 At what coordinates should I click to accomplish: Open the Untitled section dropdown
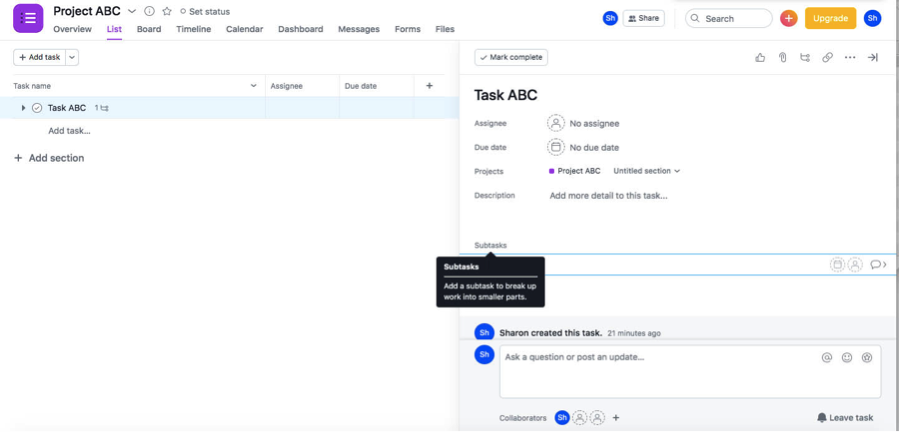point(646,171)
